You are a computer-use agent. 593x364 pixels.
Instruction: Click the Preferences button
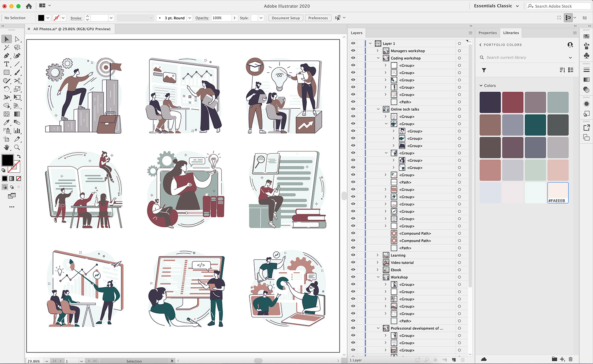(318, 18)
